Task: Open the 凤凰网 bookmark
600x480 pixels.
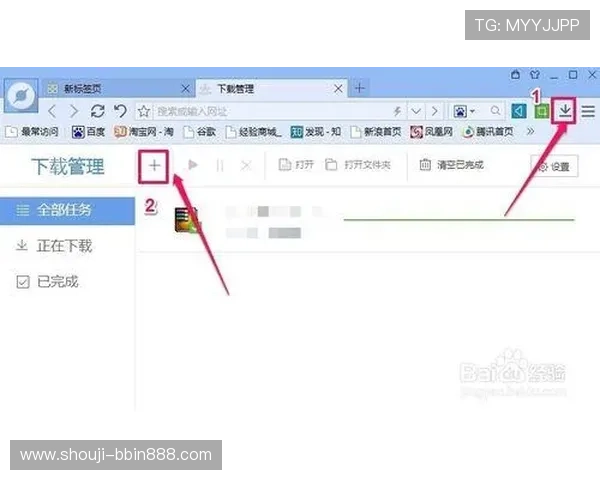Action: click(x=432, y=132)
